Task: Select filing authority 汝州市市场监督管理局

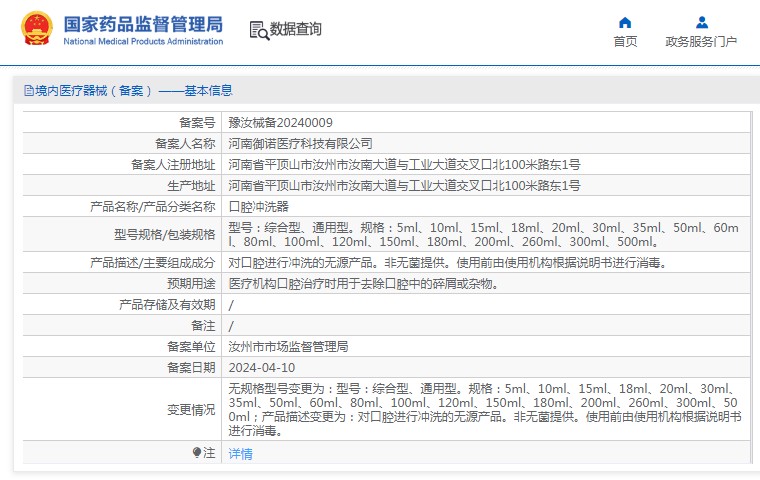Action: click(288, 347)
